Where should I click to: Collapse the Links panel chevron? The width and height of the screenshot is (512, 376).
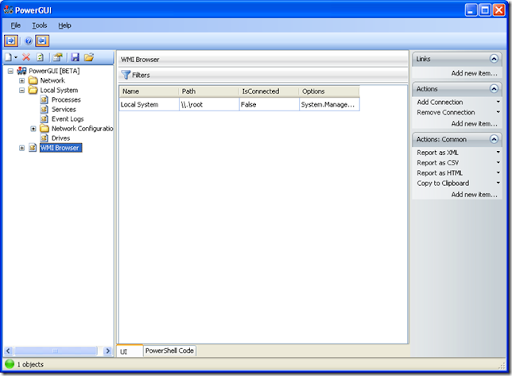tap(494, 59)
